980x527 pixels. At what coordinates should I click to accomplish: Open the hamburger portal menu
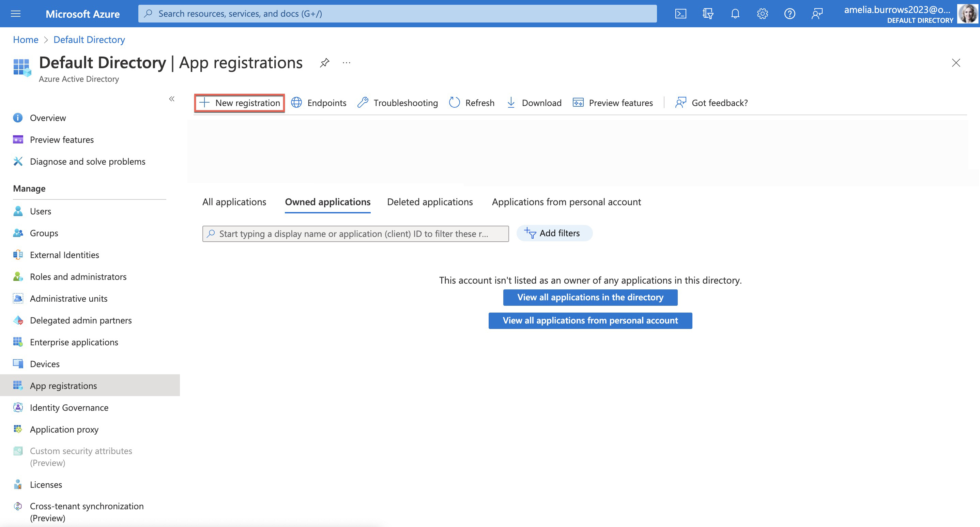click(16, 14)
